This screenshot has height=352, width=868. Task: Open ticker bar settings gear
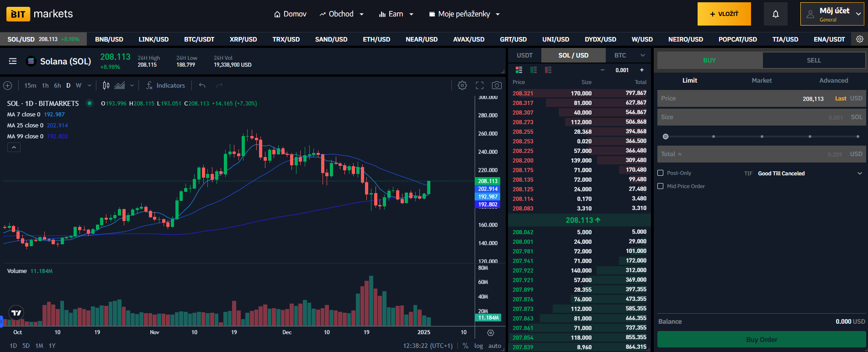coord(859,39)
